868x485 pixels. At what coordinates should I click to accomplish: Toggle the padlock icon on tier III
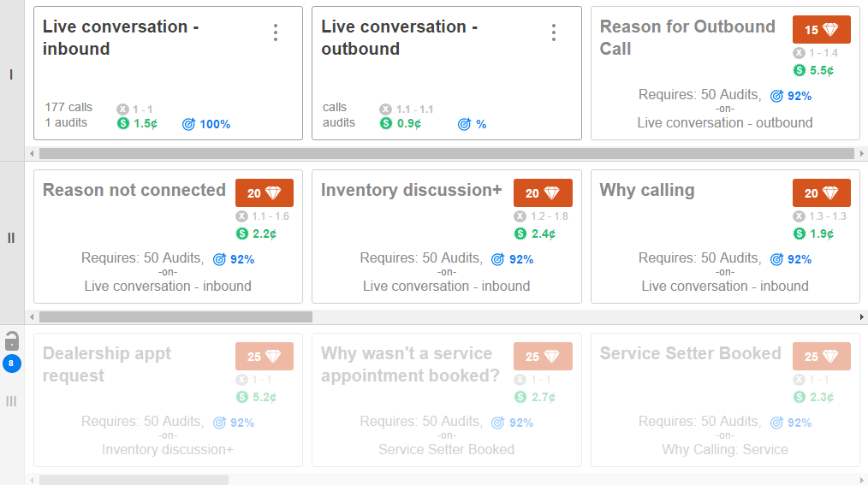(x=12, y=340)
